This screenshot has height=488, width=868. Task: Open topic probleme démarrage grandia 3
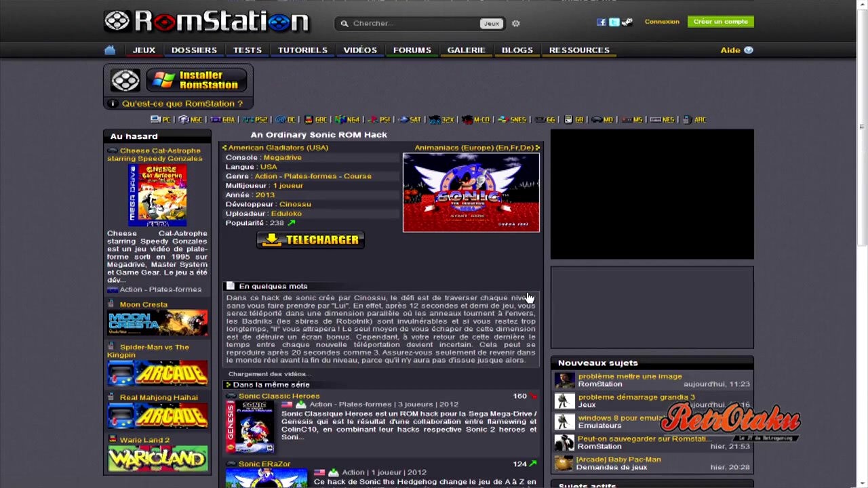636,397
